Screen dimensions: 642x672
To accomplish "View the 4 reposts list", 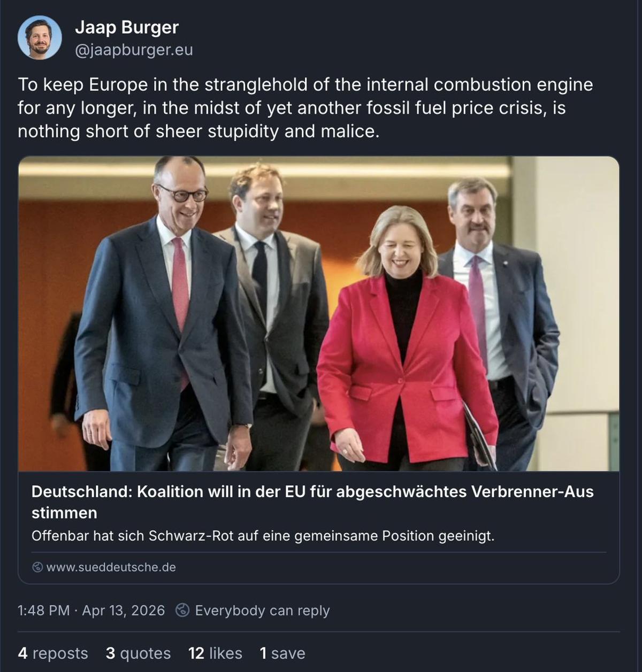I will click(53, 653).
